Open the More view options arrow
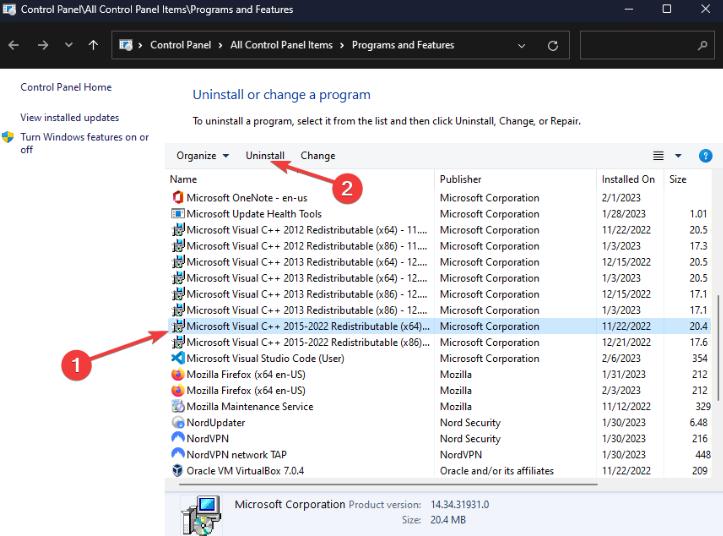 (x=678, y=156)
